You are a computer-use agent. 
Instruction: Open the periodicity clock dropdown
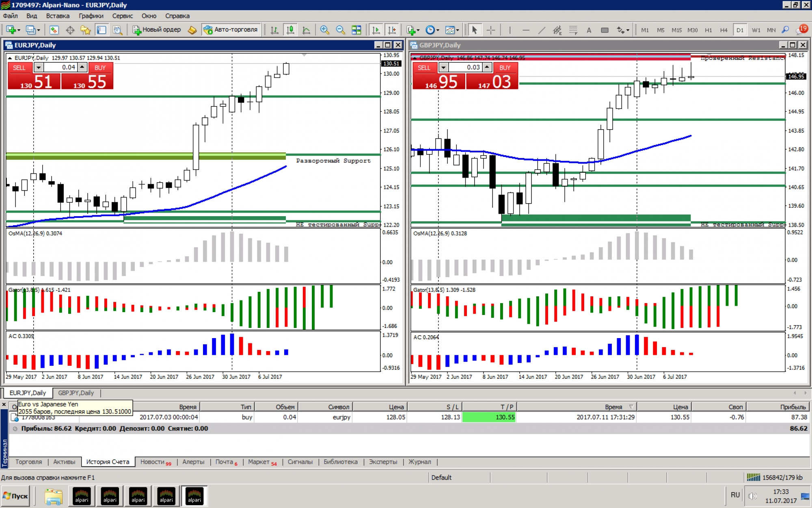[437, 30]
